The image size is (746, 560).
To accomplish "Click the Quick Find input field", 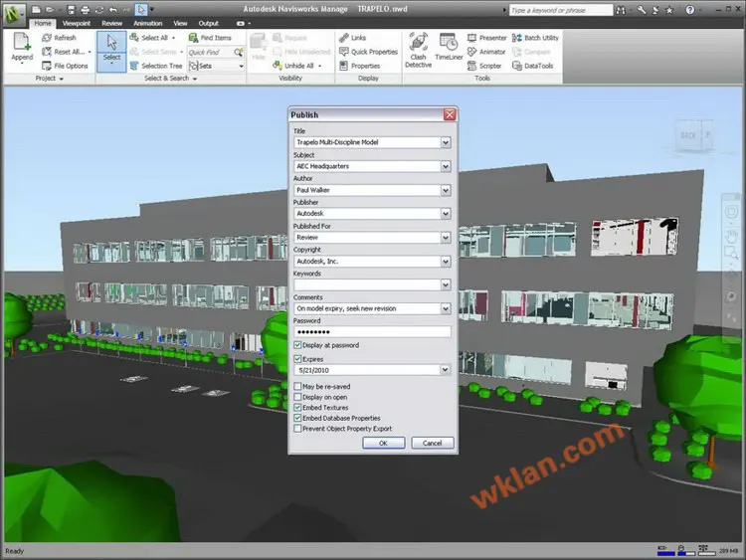I will click(210, 52).
